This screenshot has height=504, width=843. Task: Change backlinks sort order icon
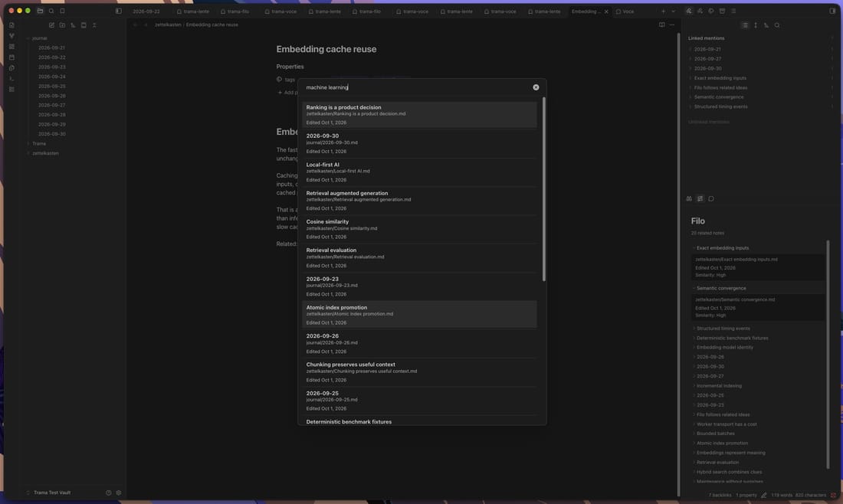766,25
